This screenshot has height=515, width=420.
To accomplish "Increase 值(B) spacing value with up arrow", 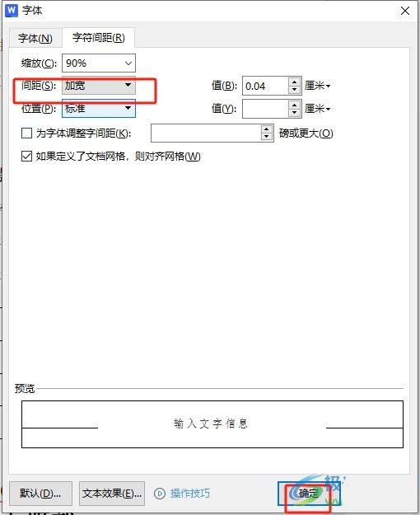I will 295,82.
